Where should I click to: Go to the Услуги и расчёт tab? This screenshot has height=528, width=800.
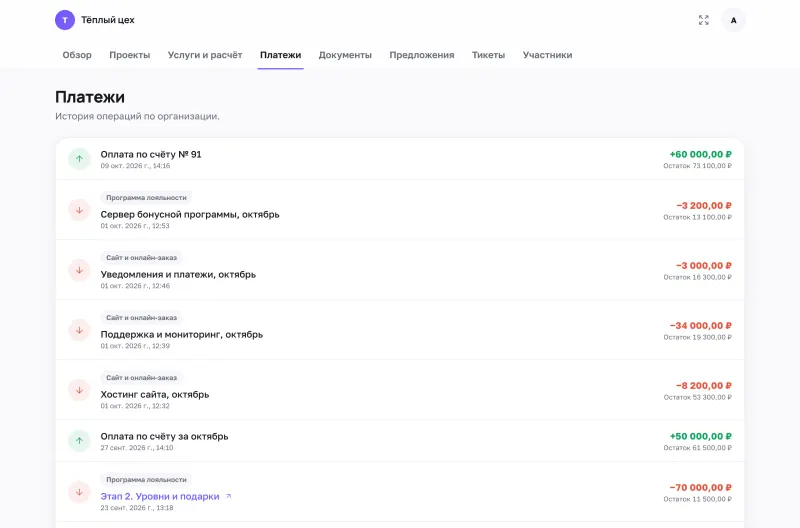pos(205,55)
